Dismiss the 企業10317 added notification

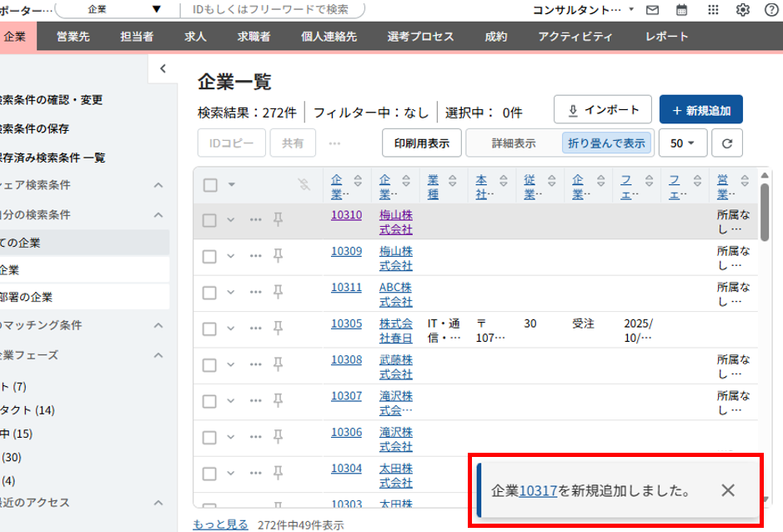coord(727,490)
